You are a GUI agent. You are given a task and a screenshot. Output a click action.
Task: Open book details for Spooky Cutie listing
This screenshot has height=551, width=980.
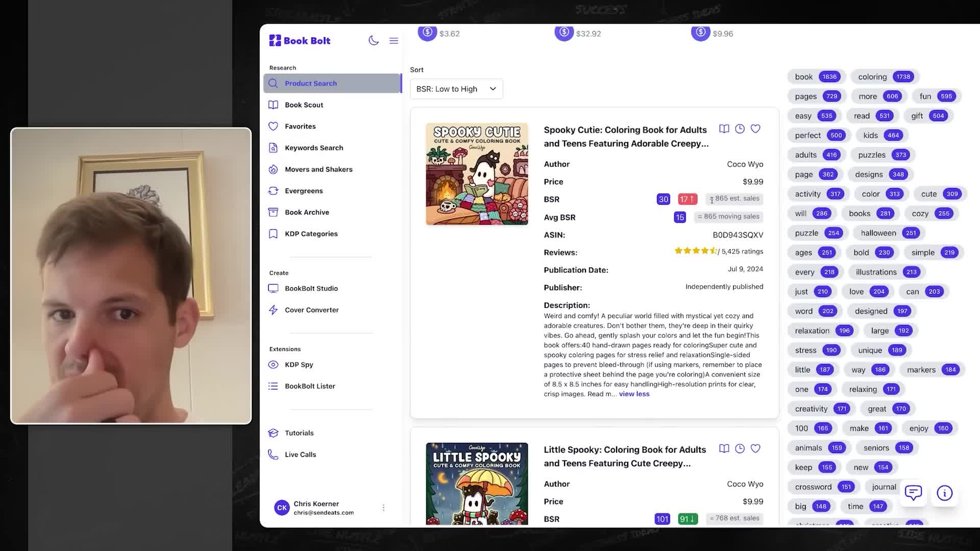(724, 129)
